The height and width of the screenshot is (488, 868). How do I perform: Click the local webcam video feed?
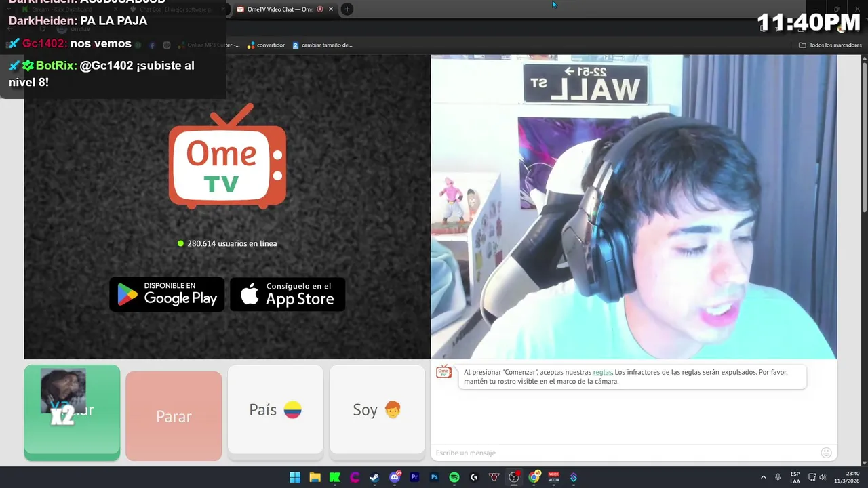click(x=633, y=207)
